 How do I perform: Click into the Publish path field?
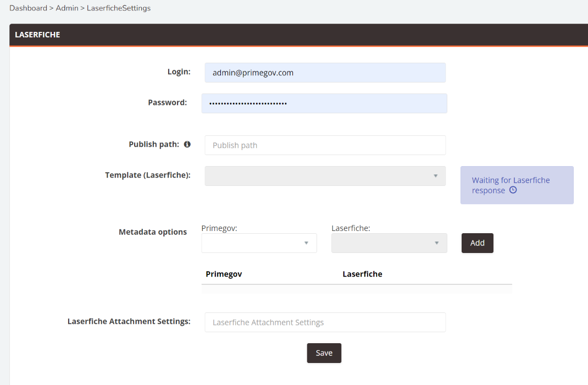pos(325,145)
